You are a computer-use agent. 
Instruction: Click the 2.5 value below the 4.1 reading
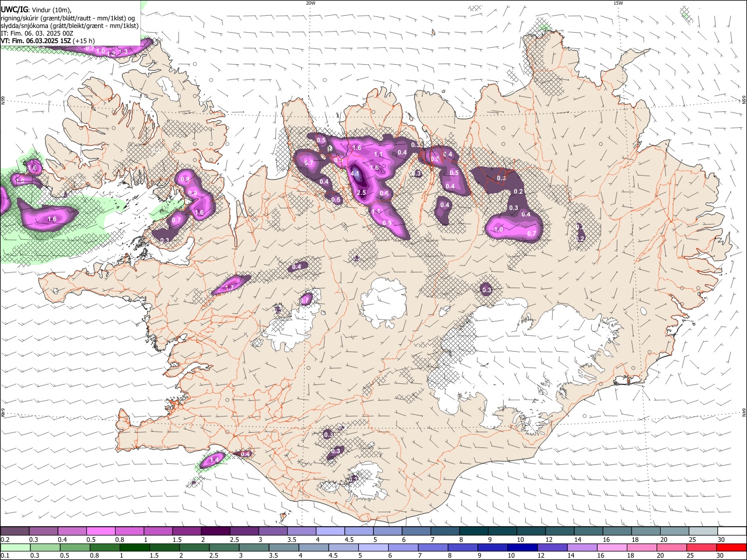click(x=361, y=193)
